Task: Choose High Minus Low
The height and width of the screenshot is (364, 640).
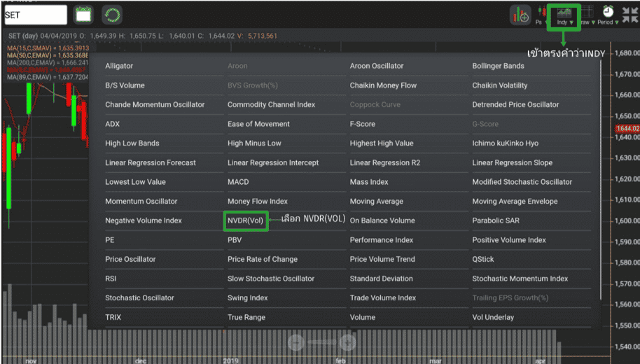Action: (x=254, y=143)
